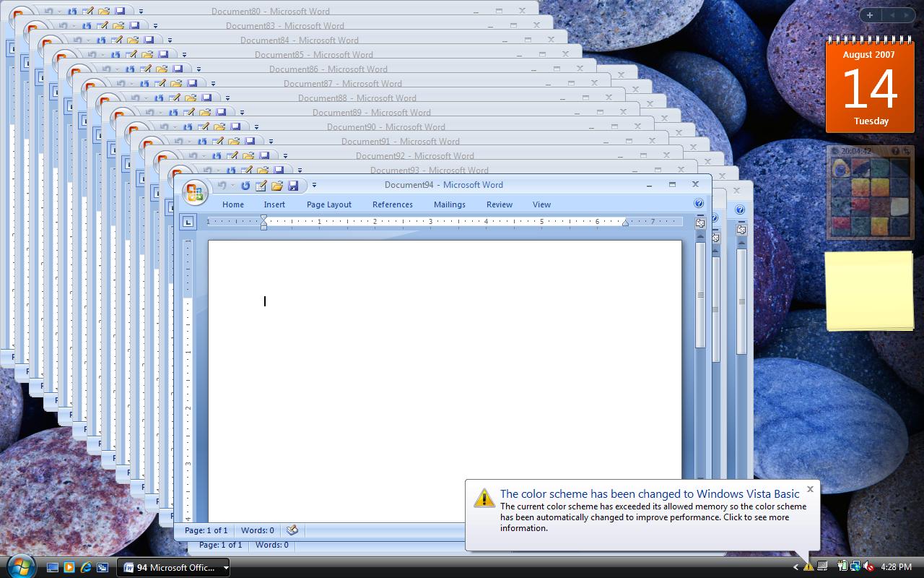Screen dimensions: 924x578
Task: Click the Picture Puzzle gadget help icon
Action: coord(895,151)
